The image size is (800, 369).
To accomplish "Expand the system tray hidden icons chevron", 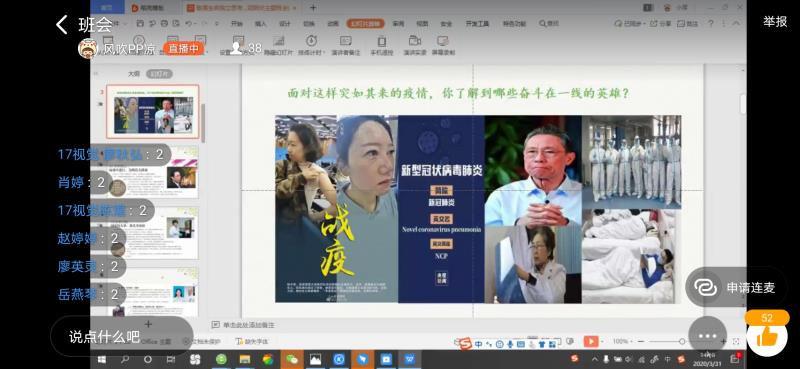I will point(595,359).
